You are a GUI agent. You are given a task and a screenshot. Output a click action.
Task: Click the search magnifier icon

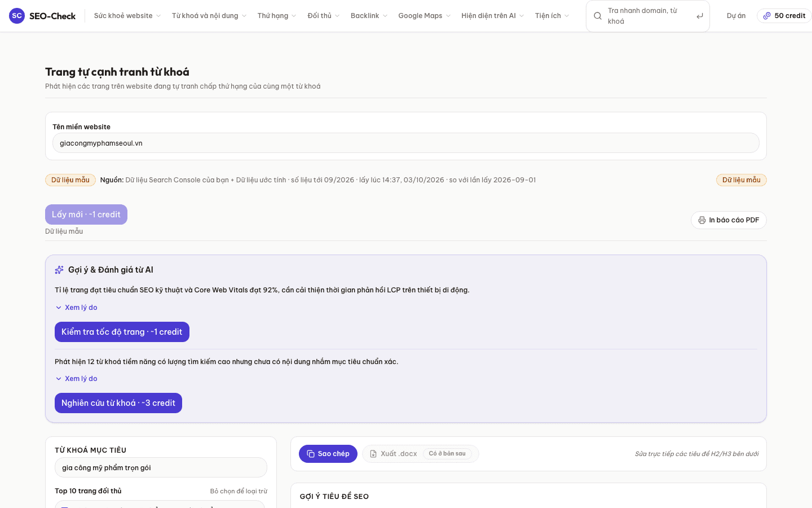(x=598, y=16)
